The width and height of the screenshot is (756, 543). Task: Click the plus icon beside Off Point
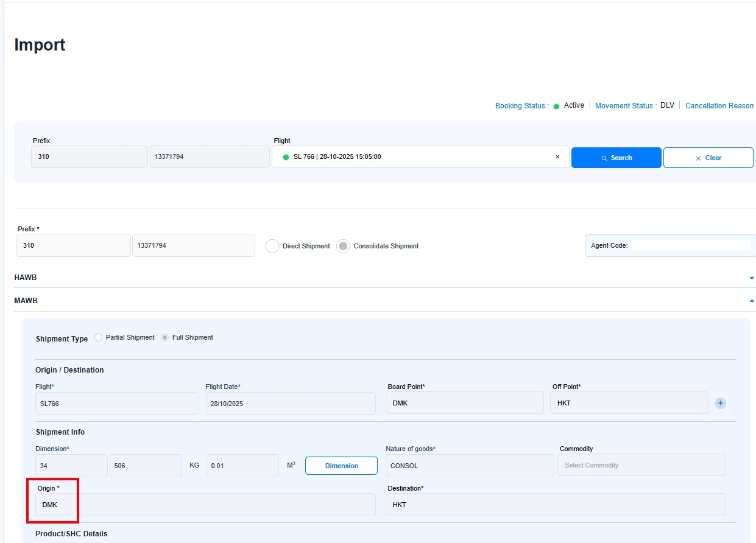pos(720,403)
